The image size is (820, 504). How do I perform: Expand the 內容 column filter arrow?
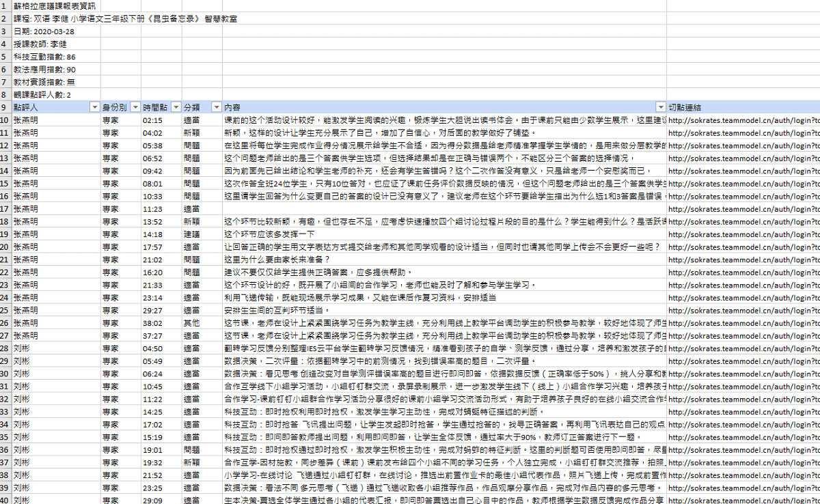(660, 107)
